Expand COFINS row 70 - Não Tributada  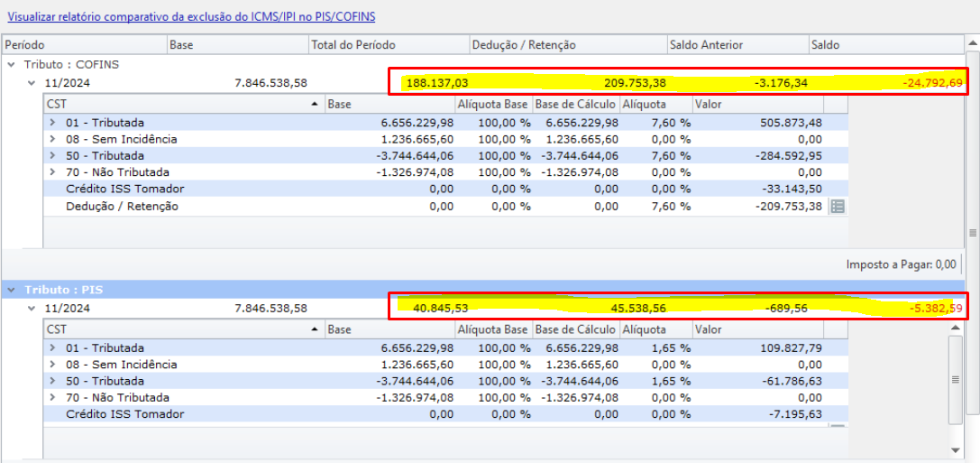click(53, 172)
